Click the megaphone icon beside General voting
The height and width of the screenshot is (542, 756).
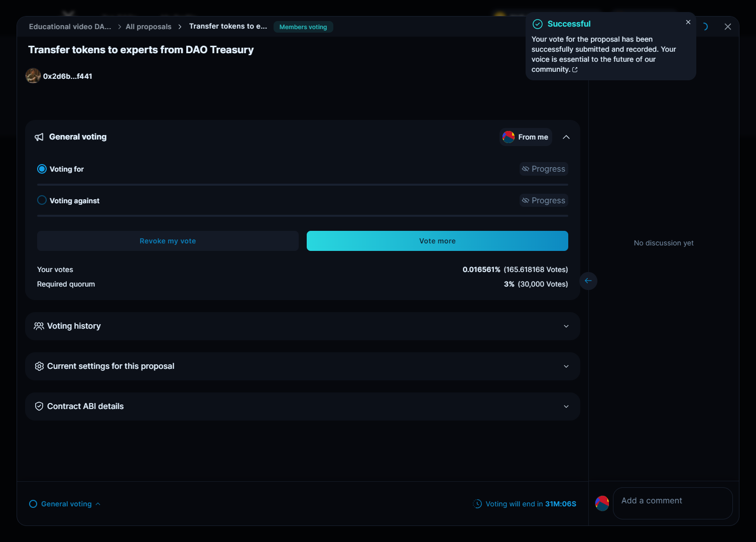coord(39,137)
